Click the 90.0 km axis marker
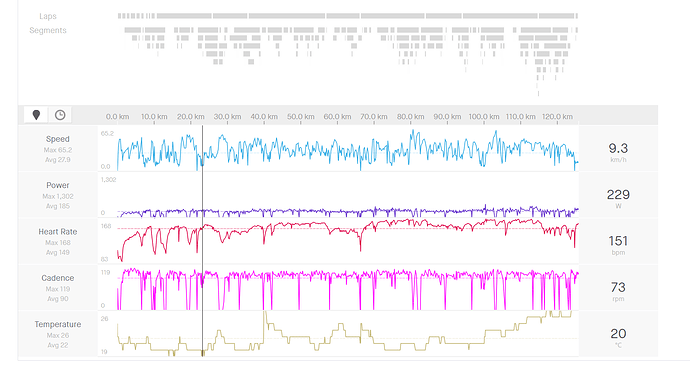This screenshot has width=690, height=373. pyautogui.click(x=447, y=117)
